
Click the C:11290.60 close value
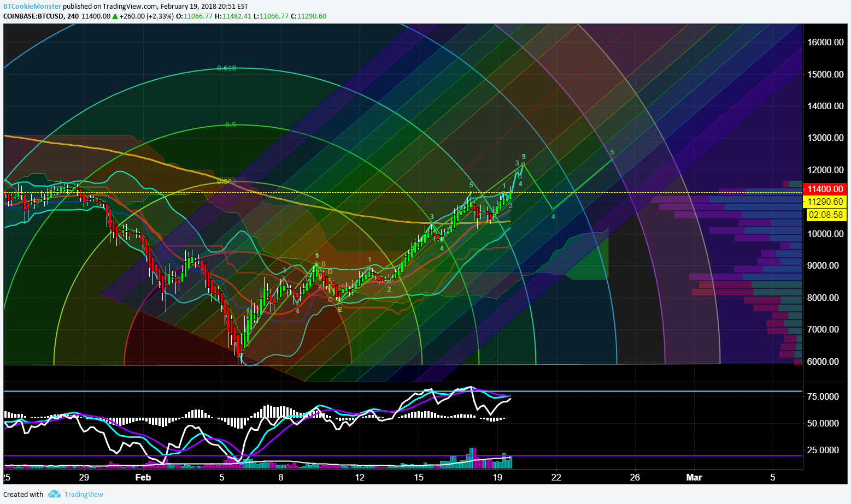308,16
